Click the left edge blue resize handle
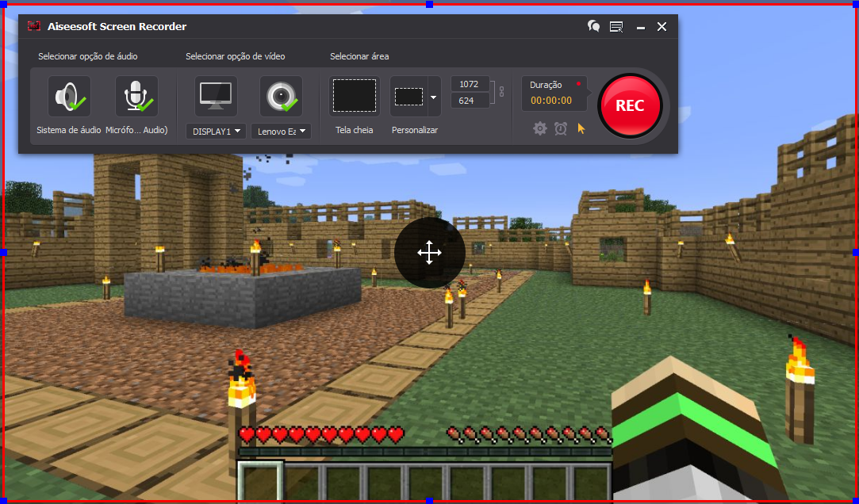Viewport: 859px width, 504px height. [x=4, y=252]
